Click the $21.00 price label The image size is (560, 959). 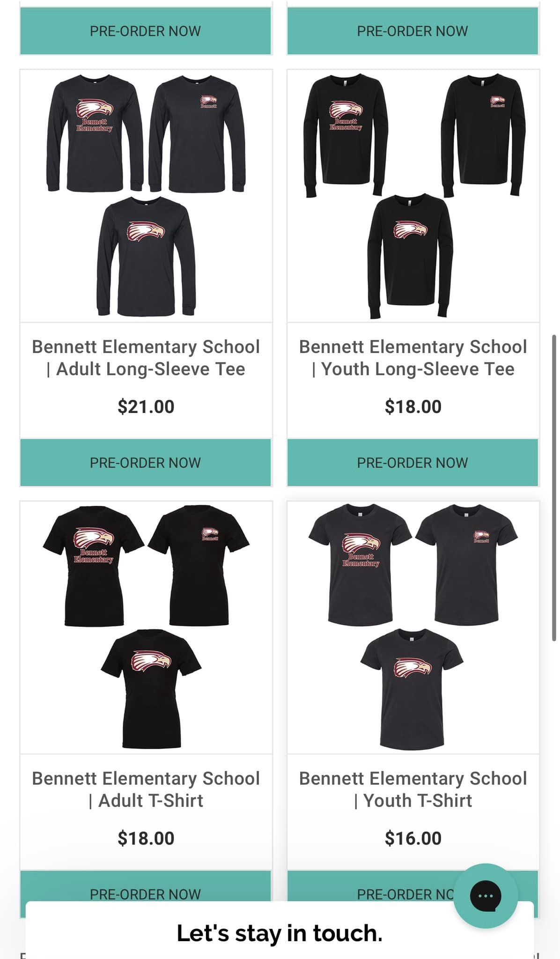pos(146,406)
